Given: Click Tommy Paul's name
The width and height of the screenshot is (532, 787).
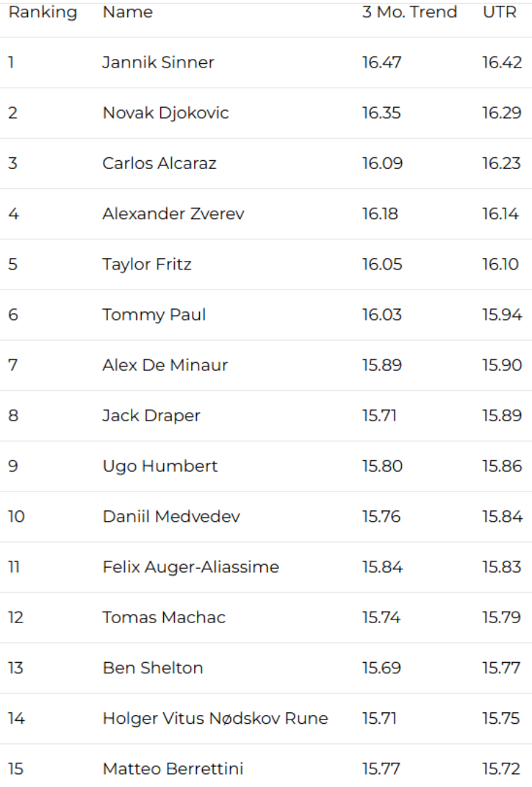Looking at the screenshot, I should point(154,315).
